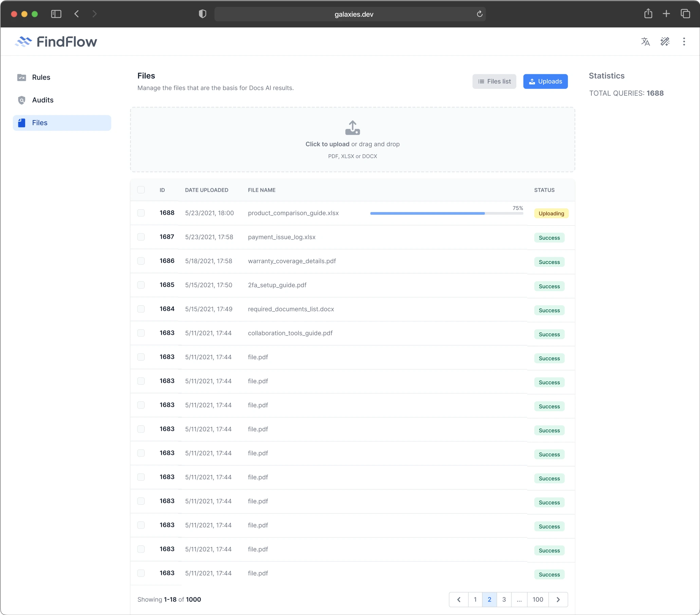Click the magic wand AI icon
This screenshot has width=700, height=615.
[x=665, y=41]
